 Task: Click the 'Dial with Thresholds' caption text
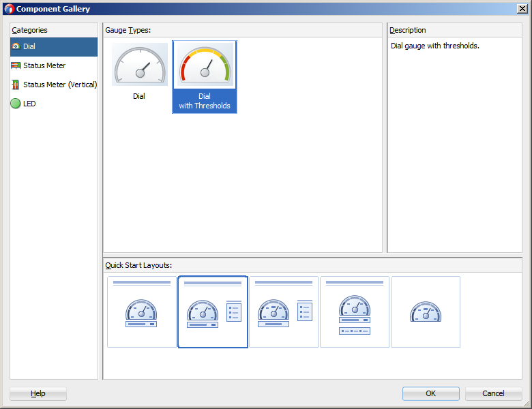[205, 101]
